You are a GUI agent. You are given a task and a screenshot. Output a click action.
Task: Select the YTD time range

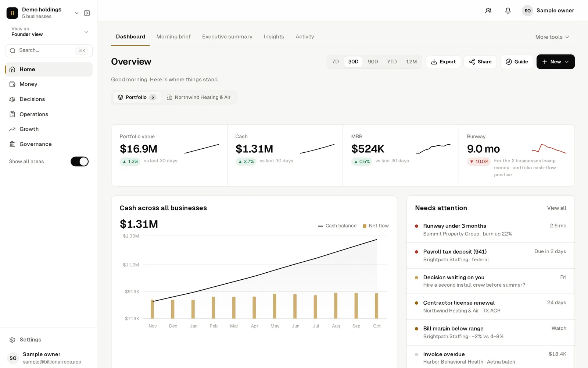pyautogui.click(x=392, y=62)
